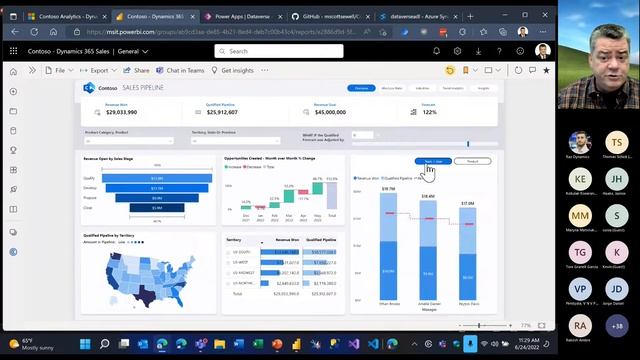Open Browse folder icon in left navigation
This screenshot has height=360, width=640.
(13, 111)
